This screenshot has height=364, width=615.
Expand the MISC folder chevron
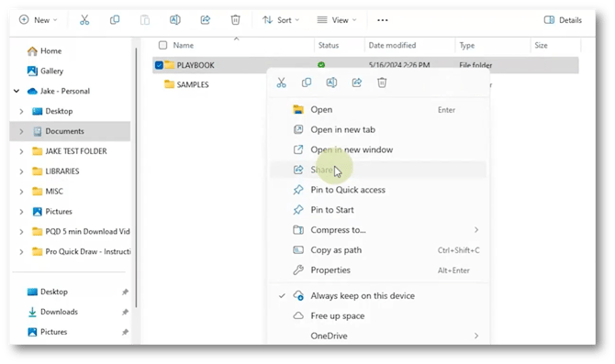point(21,192)
